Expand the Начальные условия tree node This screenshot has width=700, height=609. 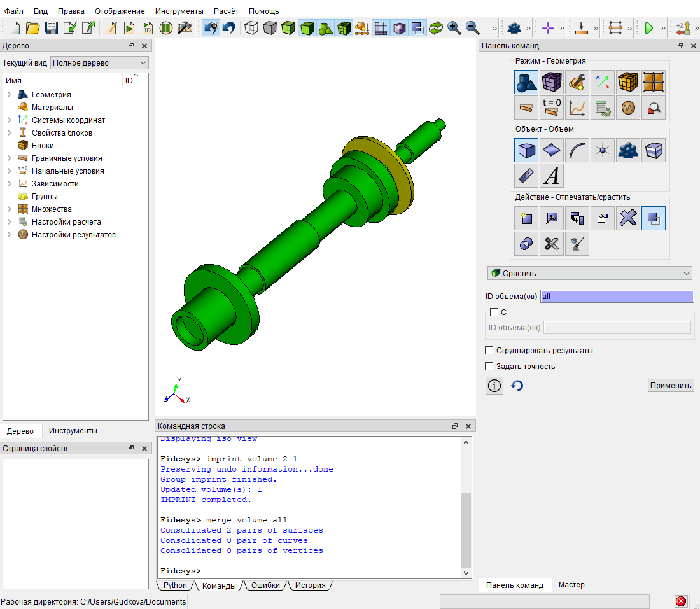point(10,171)
